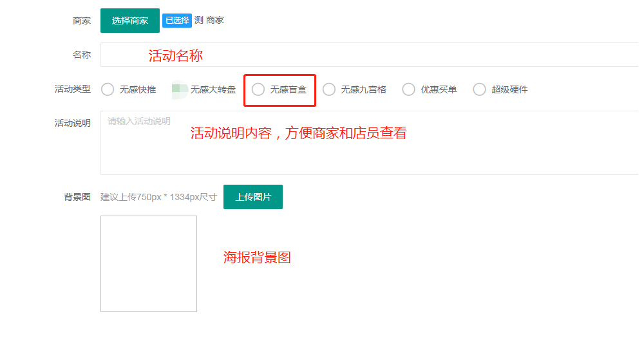
Task: Click the 活动类型 field label
Action: [x=73, y=89]
